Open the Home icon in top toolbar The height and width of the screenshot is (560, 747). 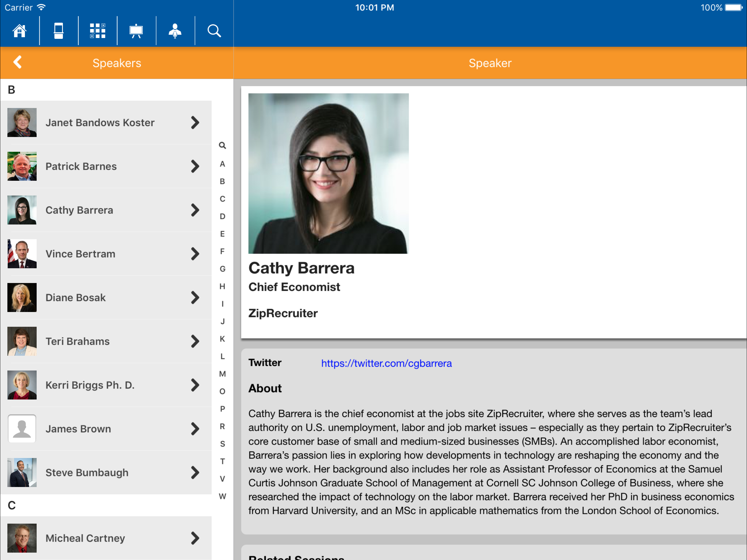[x=19, y=31]
